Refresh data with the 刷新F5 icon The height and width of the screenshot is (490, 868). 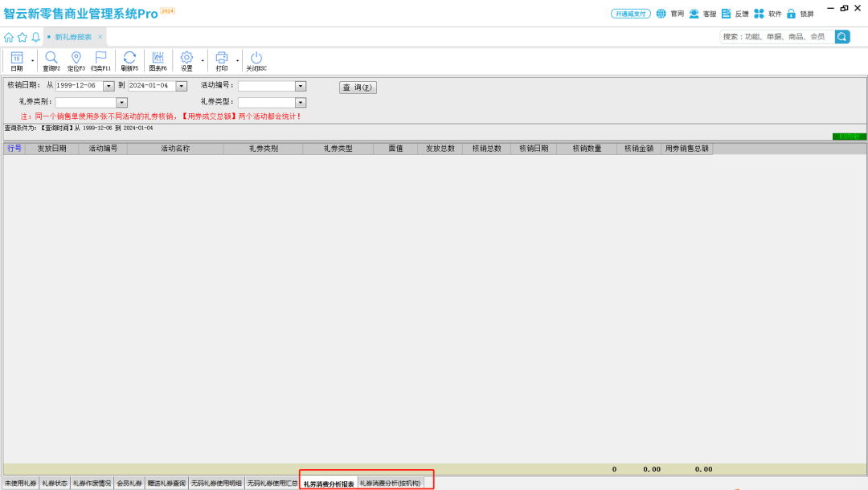pos(129,59)
